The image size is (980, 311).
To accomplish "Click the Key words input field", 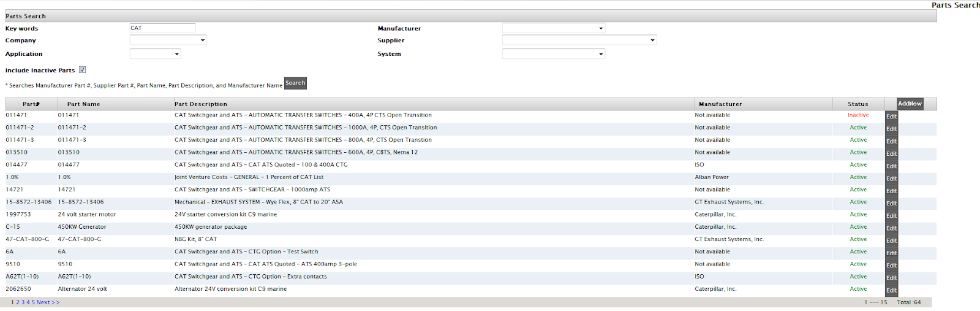I will tap(162, 28).
